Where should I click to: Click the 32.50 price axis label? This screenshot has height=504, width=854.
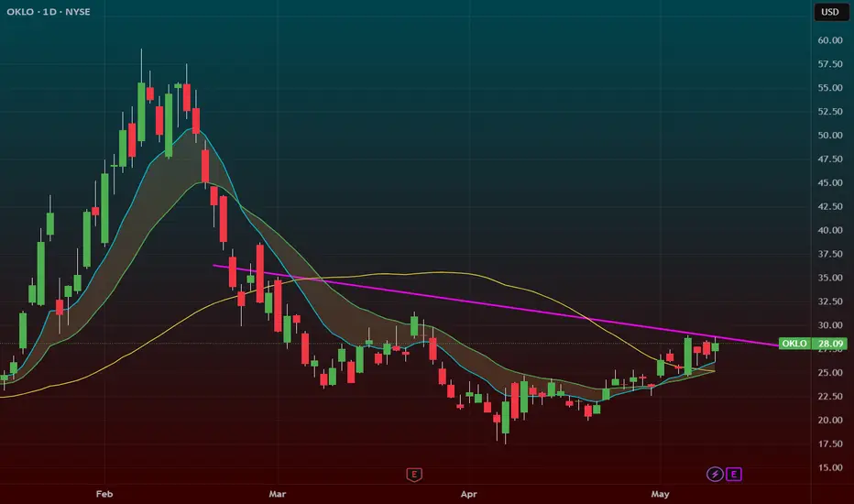tap(830, 301)
